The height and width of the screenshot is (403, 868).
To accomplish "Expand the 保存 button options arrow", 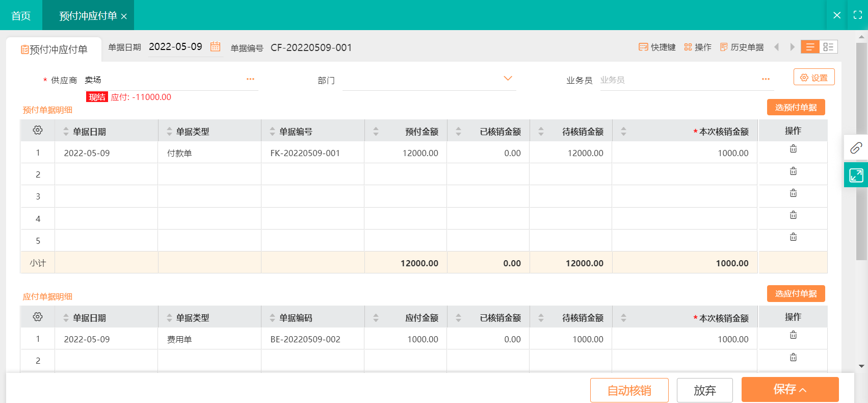I will coord(803,390).
